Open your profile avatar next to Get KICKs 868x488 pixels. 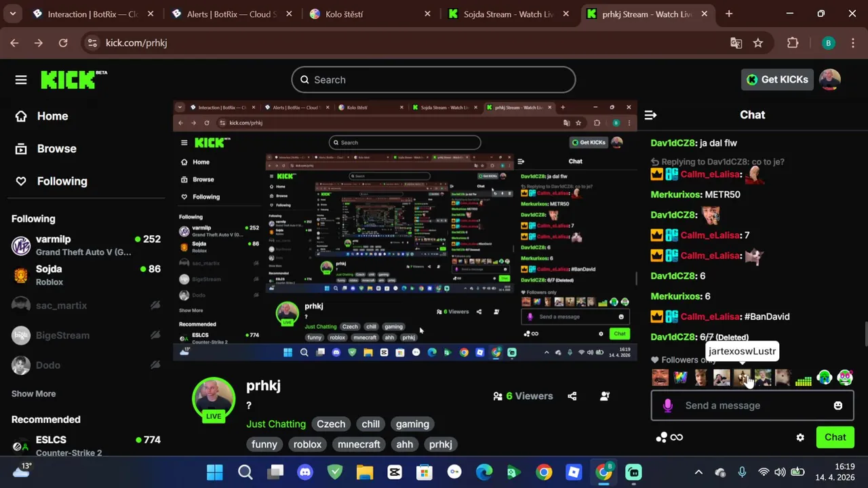coord(830,79)
